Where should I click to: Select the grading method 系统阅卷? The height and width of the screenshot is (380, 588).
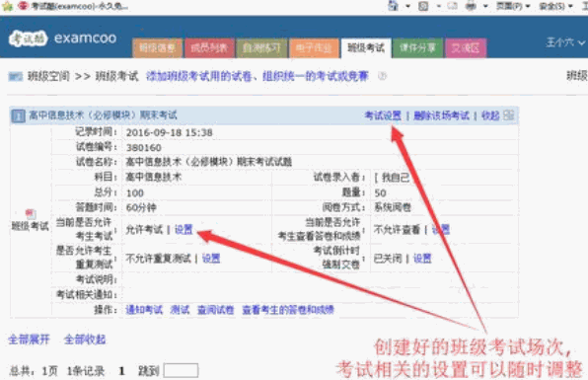(x=393, y=207)
